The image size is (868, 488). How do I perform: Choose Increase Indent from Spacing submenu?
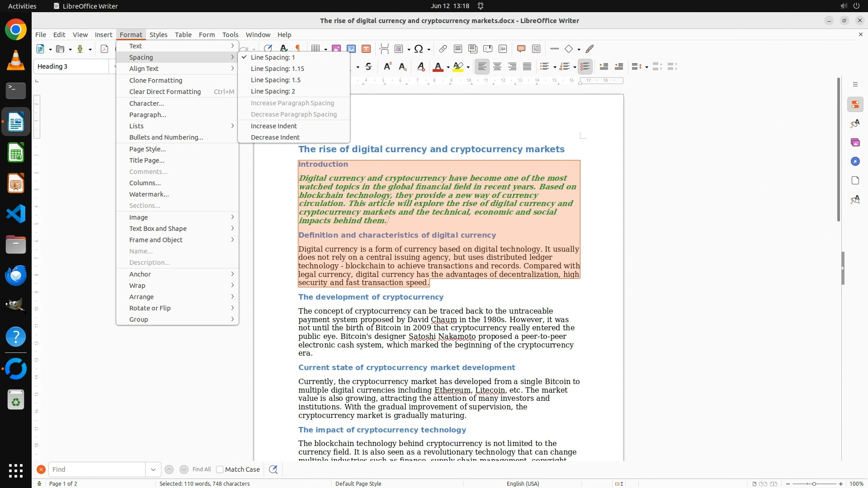tap(274, 126)
